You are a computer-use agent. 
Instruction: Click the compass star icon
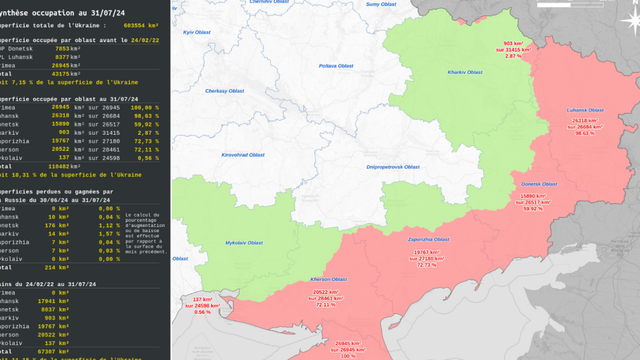pyautogui.click(x=632, y=21)
